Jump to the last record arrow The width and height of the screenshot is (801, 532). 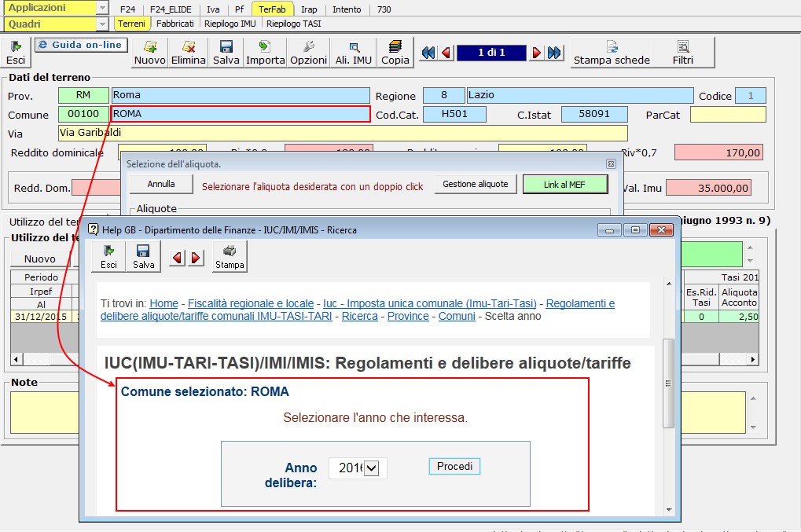tap(554, 53)
